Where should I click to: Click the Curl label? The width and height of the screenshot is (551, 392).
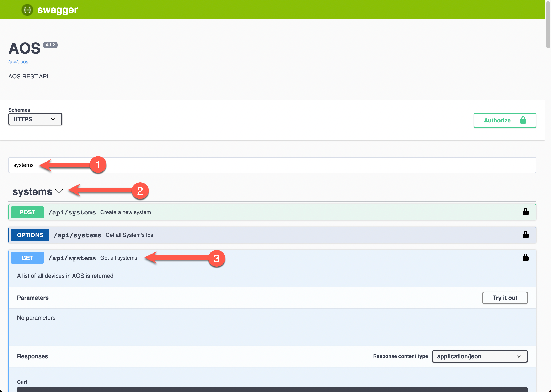pos(22,382)
